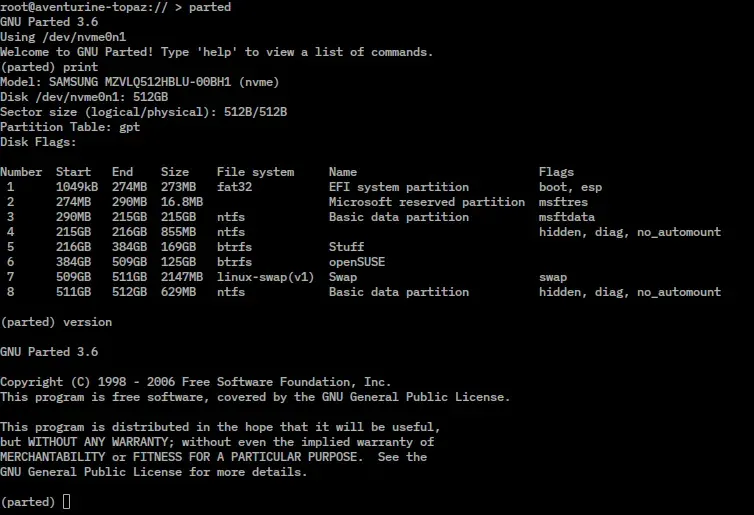
Task: Click the 'linux-swap(v1)' file system entry
Action: click(265, 277)
